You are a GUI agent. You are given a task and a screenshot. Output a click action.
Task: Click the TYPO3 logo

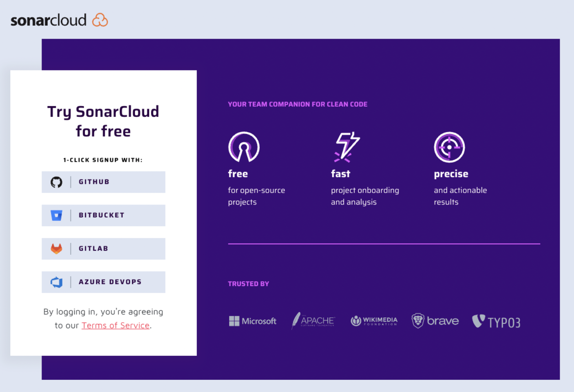(x=496, y=322)
